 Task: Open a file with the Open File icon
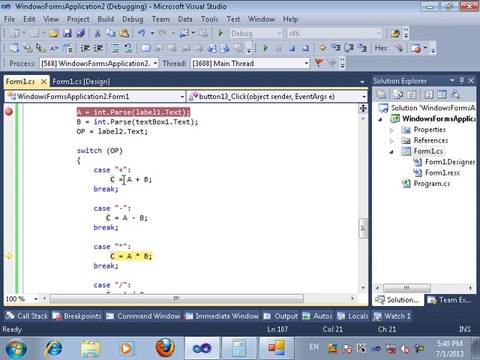54,33
